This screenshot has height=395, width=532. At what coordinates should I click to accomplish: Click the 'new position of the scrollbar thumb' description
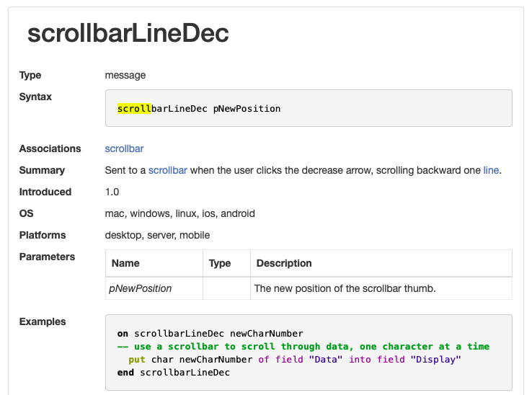(345, 288)
